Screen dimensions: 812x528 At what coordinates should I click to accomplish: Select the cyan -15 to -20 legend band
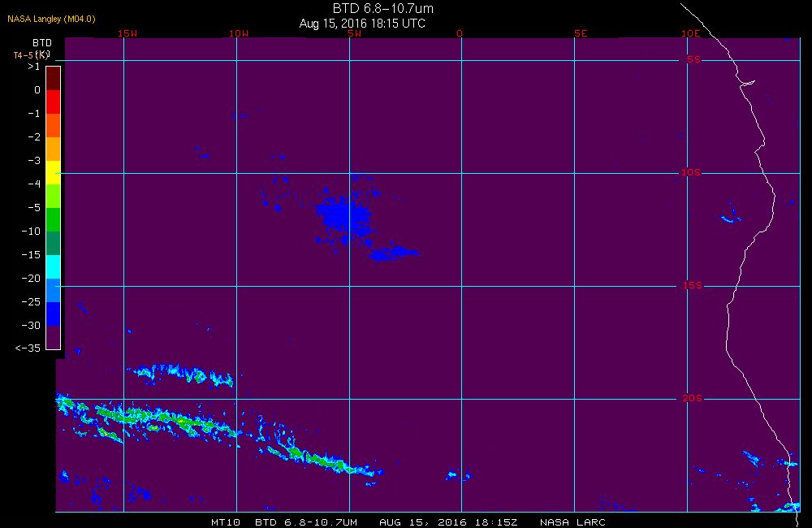[x=54, y=267]
